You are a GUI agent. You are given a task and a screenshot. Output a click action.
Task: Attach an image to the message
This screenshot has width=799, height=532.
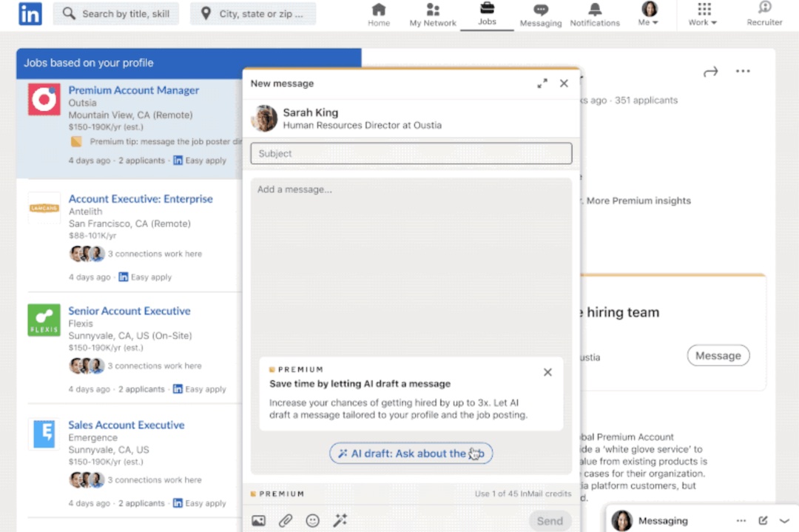(258, 521)
